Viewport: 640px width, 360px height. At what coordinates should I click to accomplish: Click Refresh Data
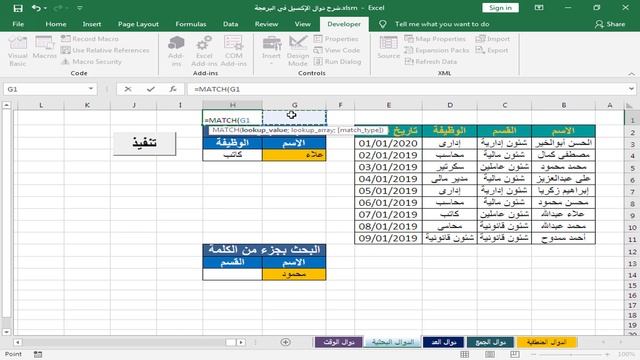click(x=431, y=62)
